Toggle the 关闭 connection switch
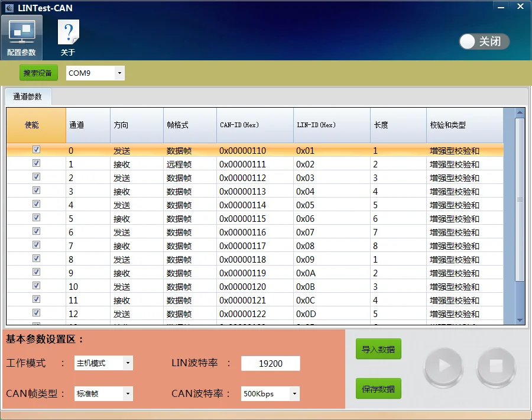Image resolution: width=532 pixels, height=420 pixels. [x=484, y=41]
